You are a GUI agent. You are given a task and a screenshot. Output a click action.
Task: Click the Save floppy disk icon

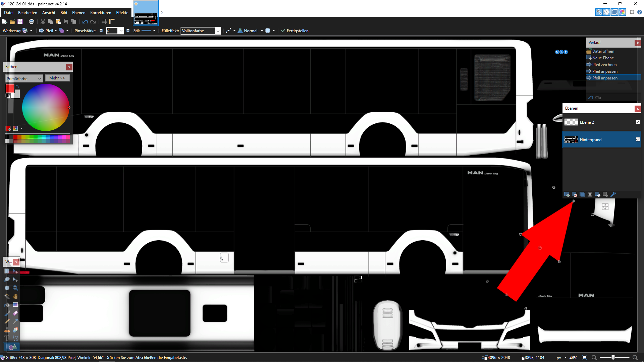click(x=20, y=21)
